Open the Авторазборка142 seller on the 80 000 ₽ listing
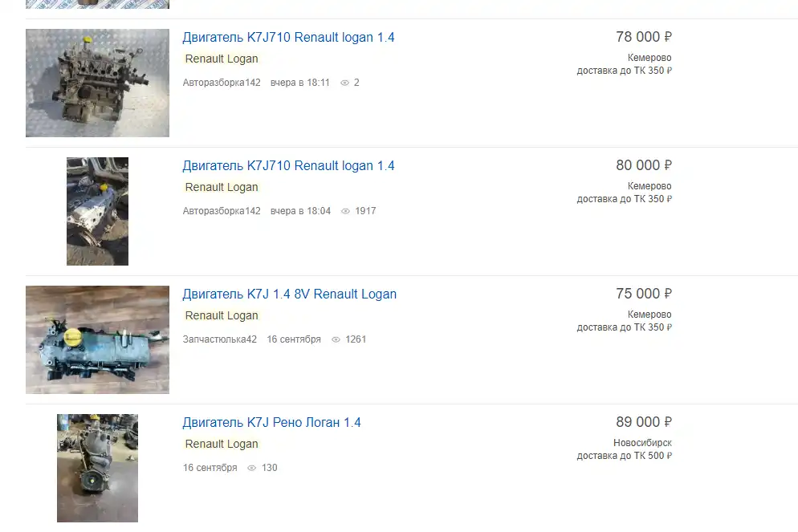 (x=222, y=211)
